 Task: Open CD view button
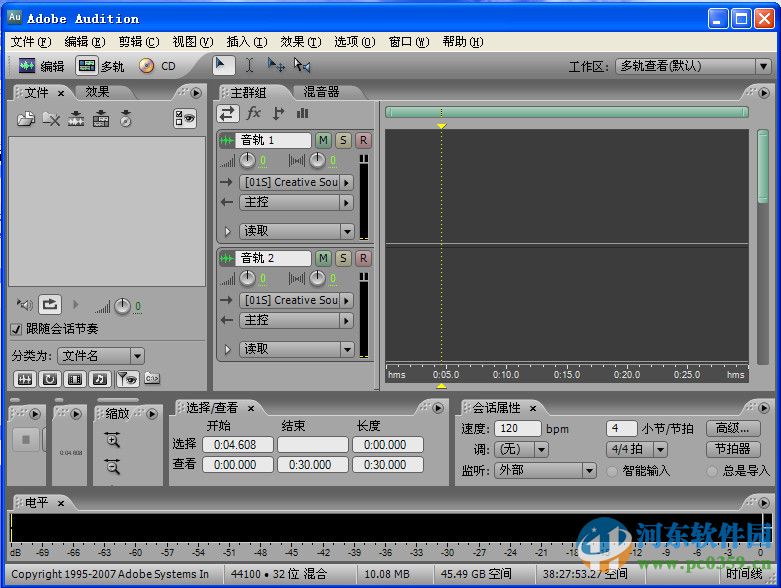(x=157, y=66)
